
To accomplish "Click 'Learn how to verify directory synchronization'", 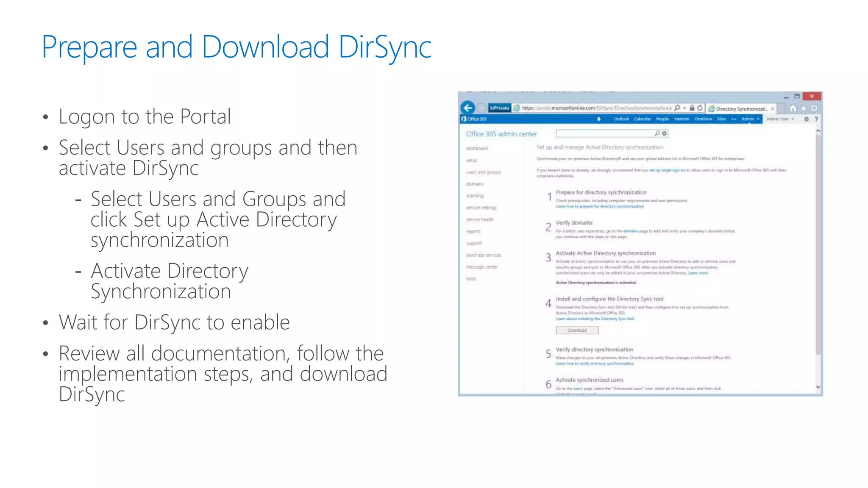I will (595, 363).
